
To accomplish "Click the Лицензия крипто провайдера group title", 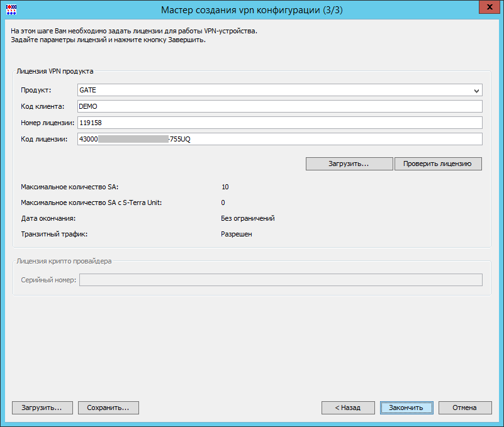I will [64, 261].
